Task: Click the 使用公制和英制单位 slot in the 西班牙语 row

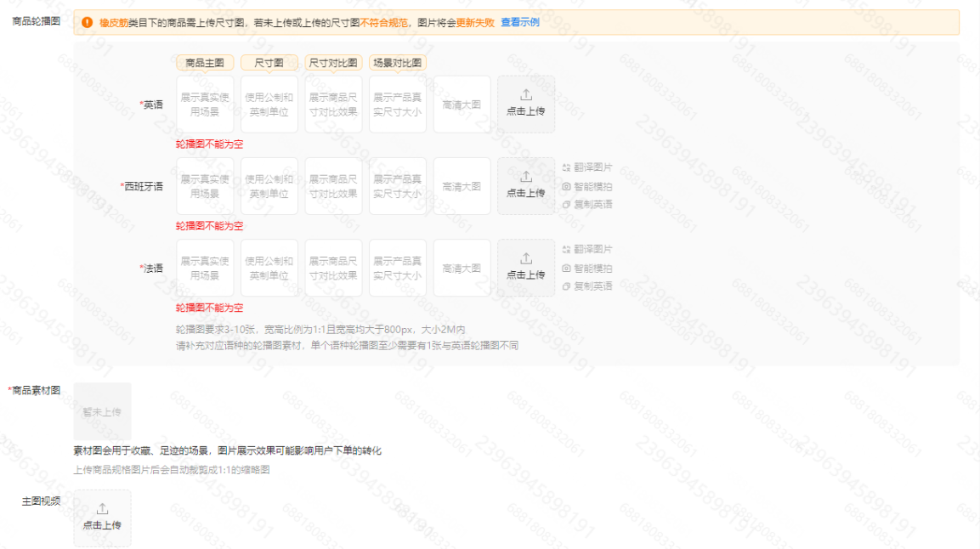Action: coord(269,186)
